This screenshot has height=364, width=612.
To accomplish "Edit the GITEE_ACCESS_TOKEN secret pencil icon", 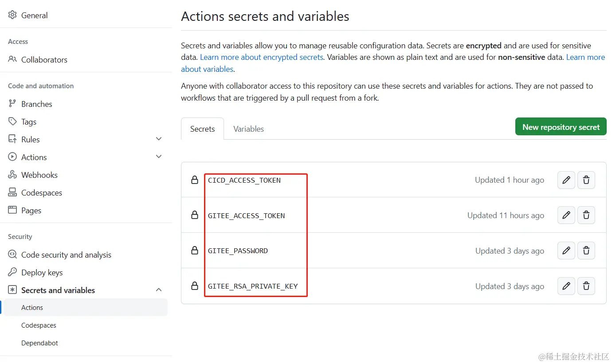I will coord(566,215).
